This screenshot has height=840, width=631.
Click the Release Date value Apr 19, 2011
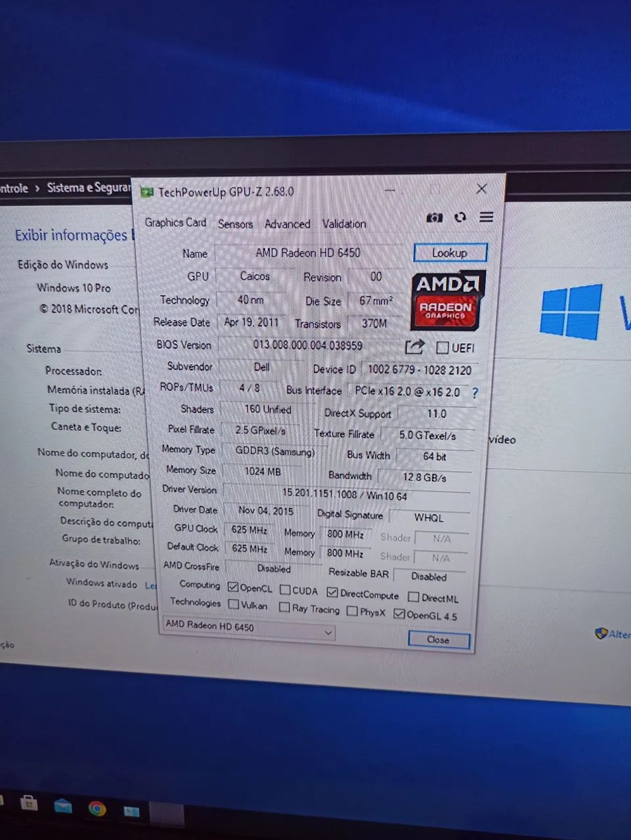click(x=251, y=322)
